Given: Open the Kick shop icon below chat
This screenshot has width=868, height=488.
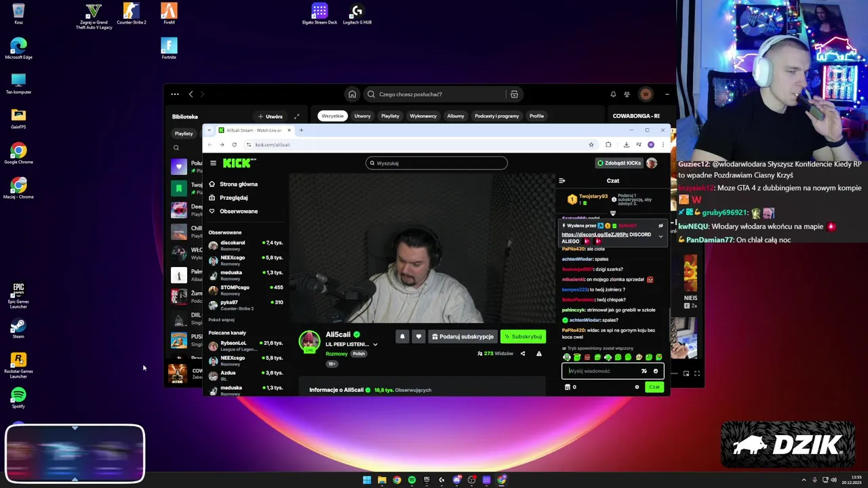Looking at the screenshot, I should (568, 387).
